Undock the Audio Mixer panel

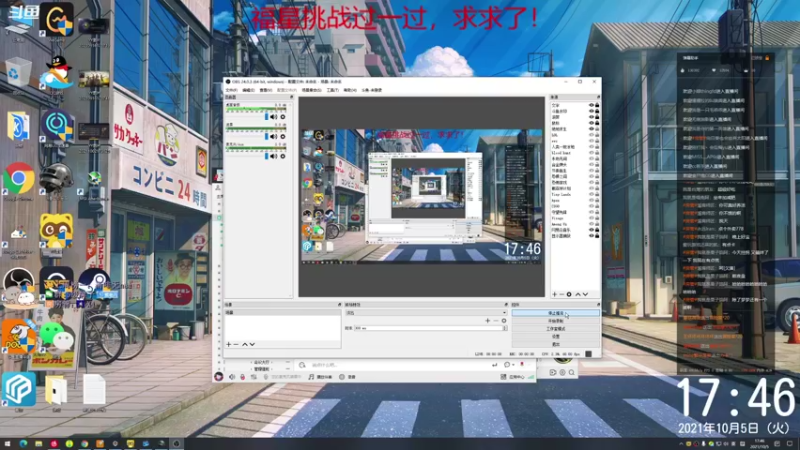click(291, 97)
